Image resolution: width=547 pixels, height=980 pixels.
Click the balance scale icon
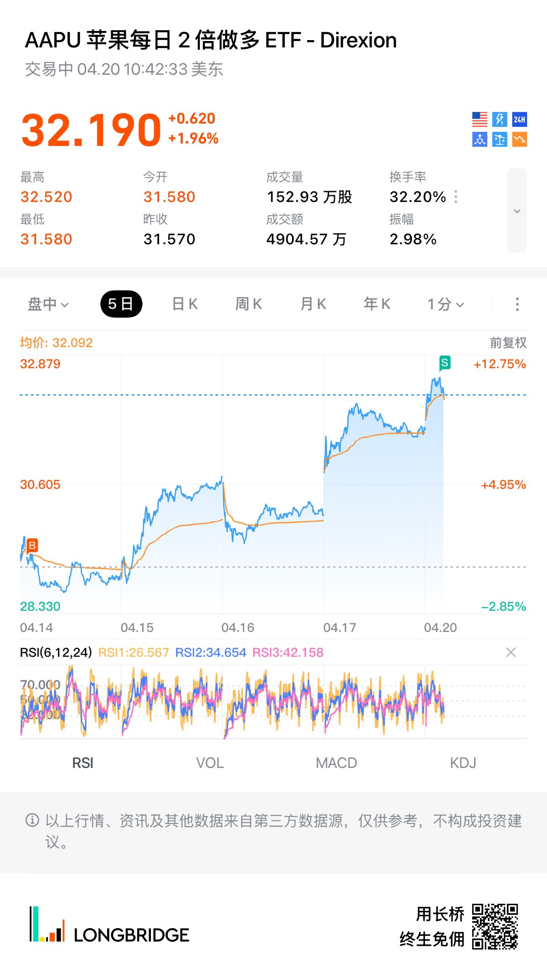(500, 140)
